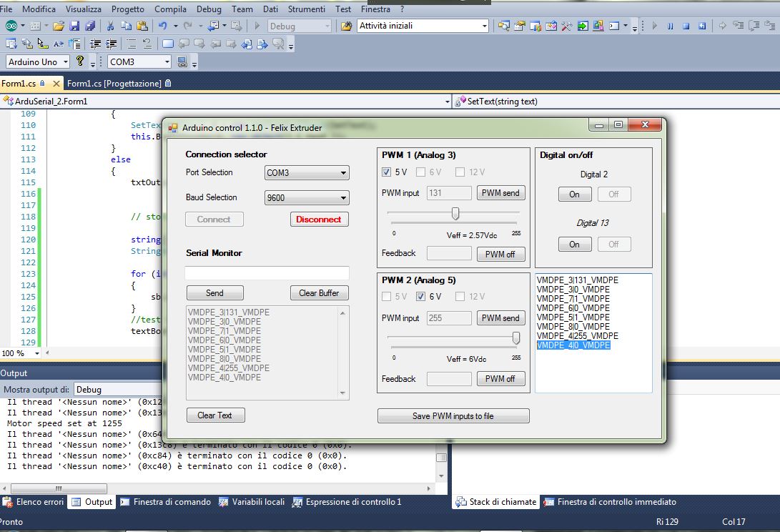Click the Save floppy disk icon

coord(74,26)
